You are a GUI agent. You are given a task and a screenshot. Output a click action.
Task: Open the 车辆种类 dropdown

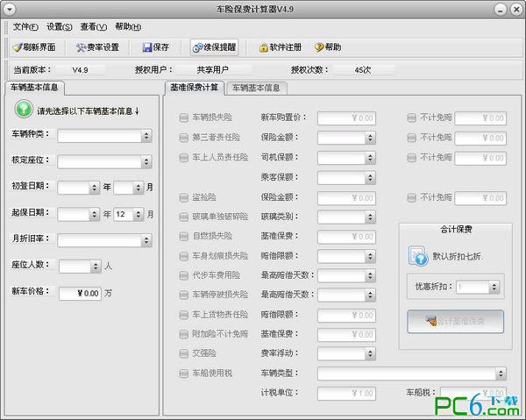coord(104,136)
